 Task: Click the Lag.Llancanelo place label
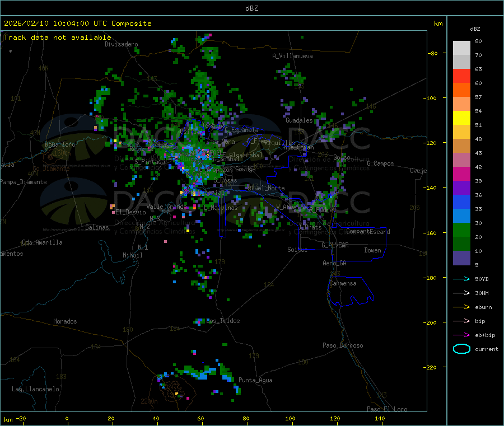tap(35, 389)
